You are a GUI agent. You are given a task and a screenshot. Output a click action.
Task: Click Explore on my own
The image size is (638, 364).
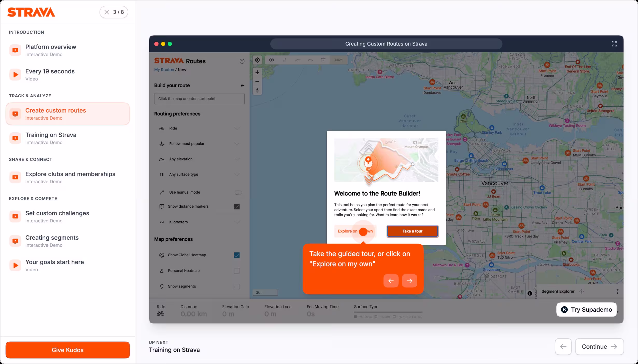(355, 231)
